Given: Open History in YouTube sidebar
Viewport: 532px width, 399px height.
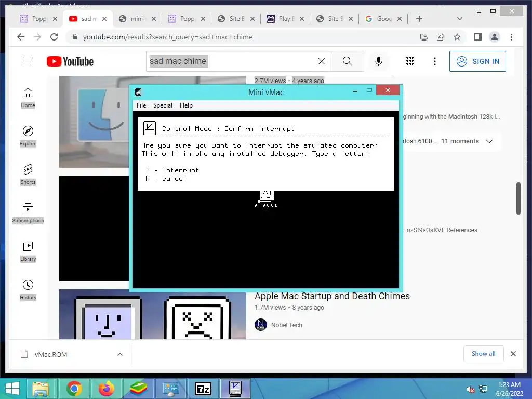Looking at the screenshot, I should pyautogui.click(x=28, y=290).
